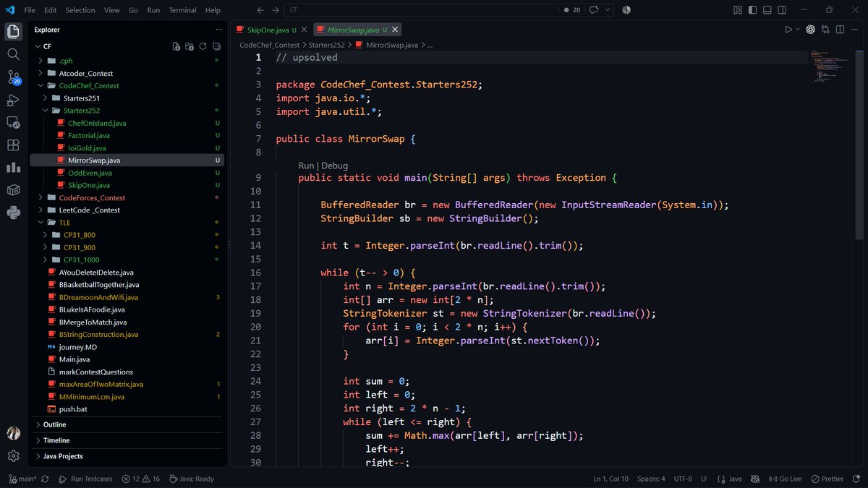The height and width of the screenshot is (488, 868).
Task: Open errors and warnings 12 / 16
Action: 140,479
